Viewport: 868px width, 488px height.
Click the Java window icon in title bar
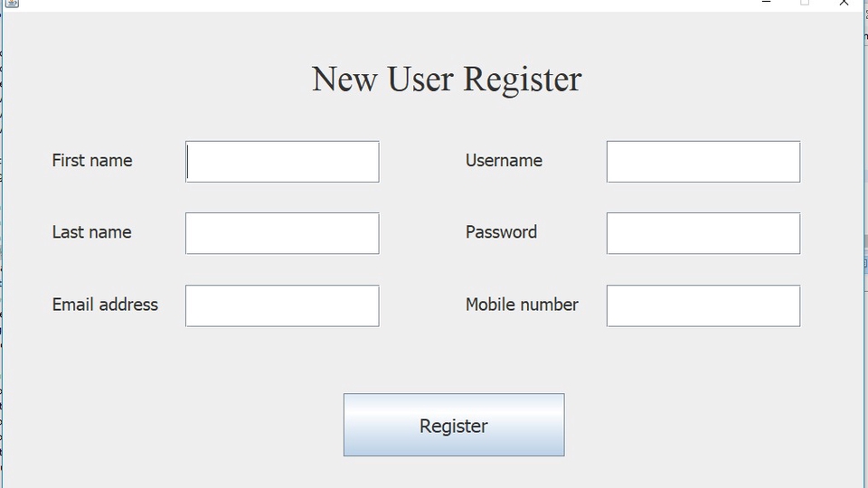(12, 4)
